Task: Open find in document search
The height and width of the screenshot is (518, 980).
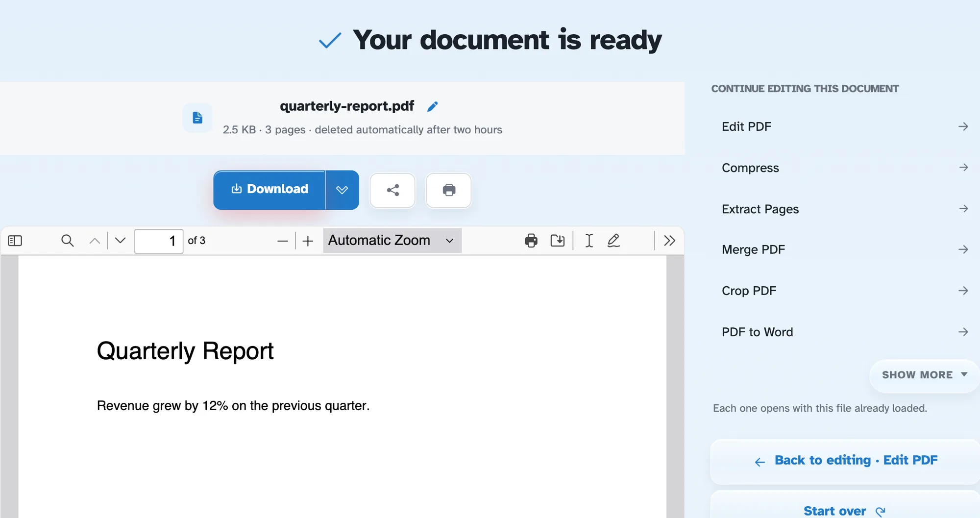Action: [67, 241]
